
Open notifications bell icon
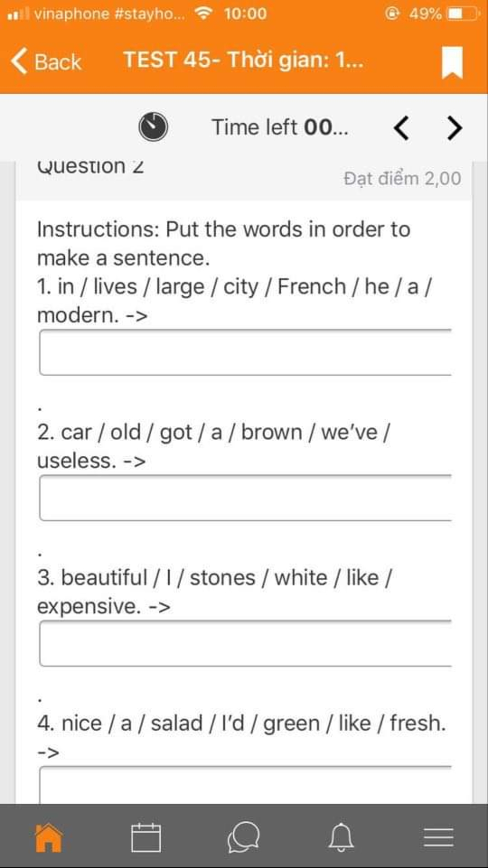coord(341,837)
